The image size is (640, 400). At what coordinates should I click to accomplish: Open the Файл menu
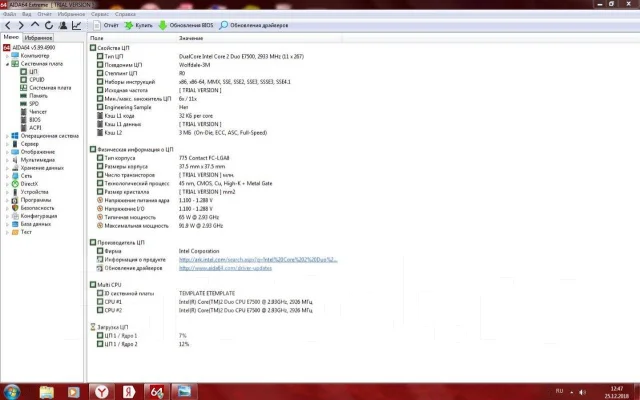click(9, 14)
